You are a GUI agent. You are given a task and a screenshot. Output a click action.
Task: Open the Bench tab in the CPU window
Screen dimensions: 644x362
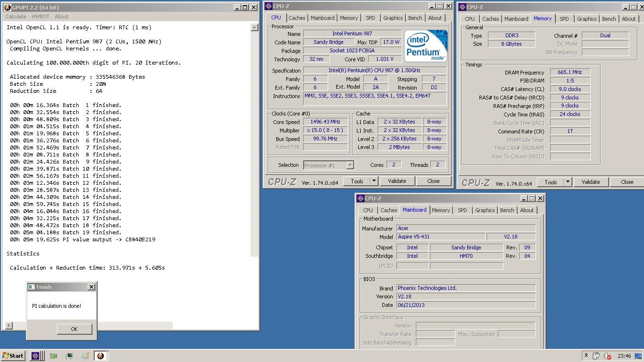click(x=415, y=18)
